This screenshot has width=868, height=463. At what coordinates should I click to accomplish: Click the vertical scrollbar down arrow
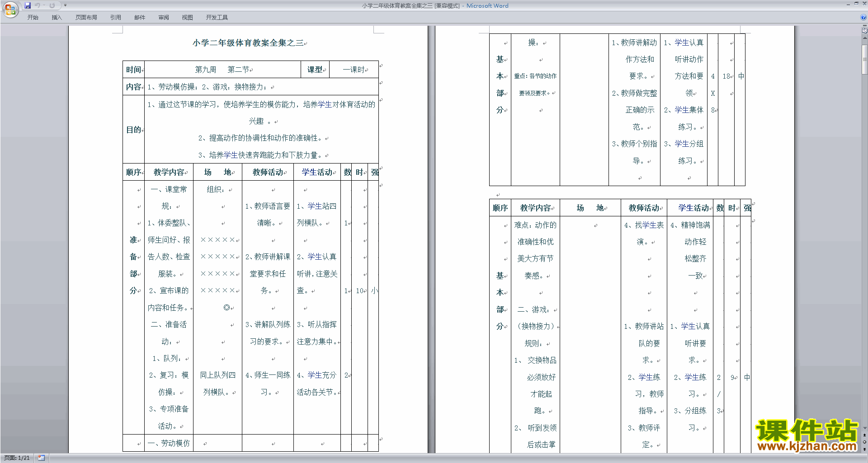click(x=865, y=428)
